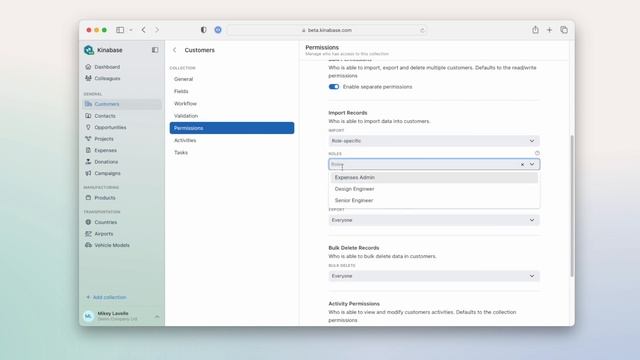Click the Donations icon in sidebar
Screen dimensions: 640x360
88,161
